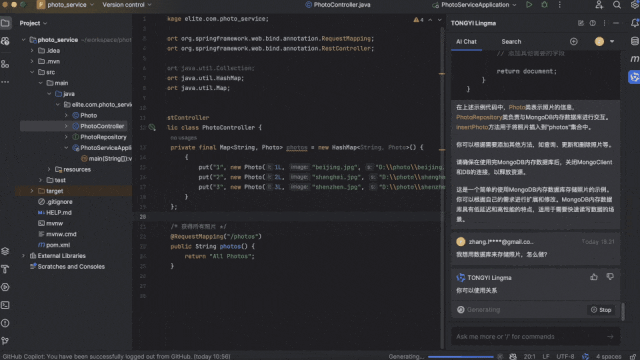Dislike the TONGYI Lingma response

610,277
